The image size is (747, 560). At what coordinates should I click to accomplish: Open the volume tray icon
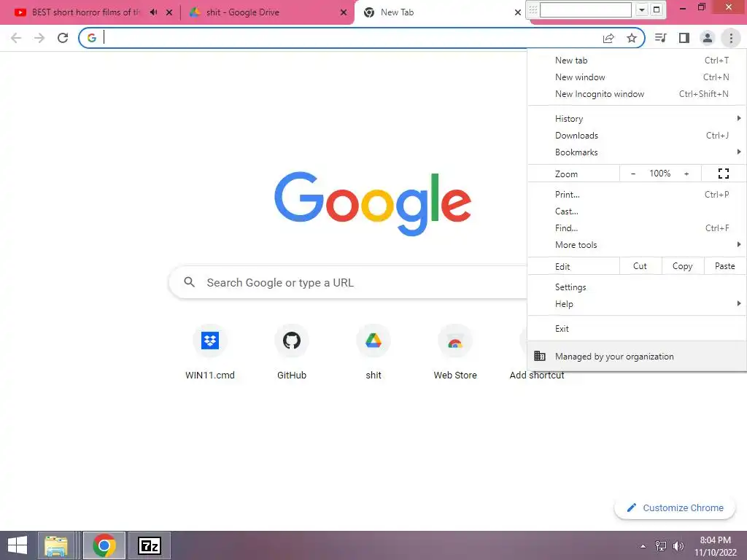pos(678,545)
